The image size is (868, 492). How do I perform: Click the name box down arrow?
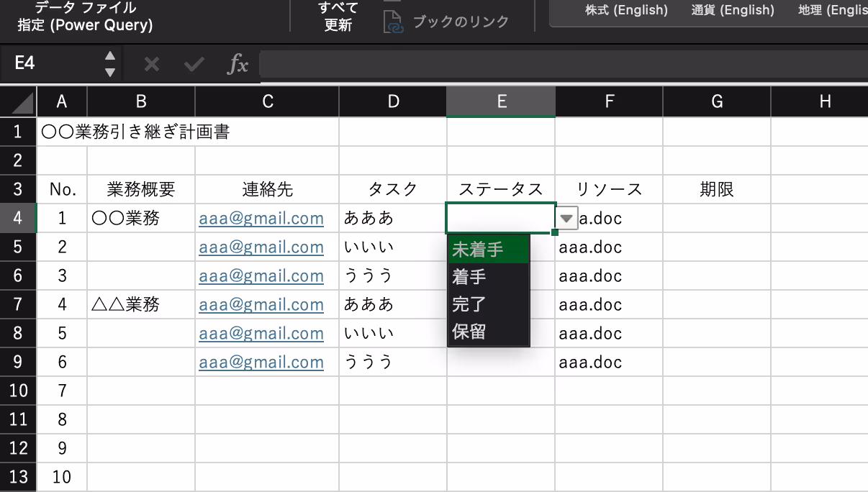click(x=109, y=72)
